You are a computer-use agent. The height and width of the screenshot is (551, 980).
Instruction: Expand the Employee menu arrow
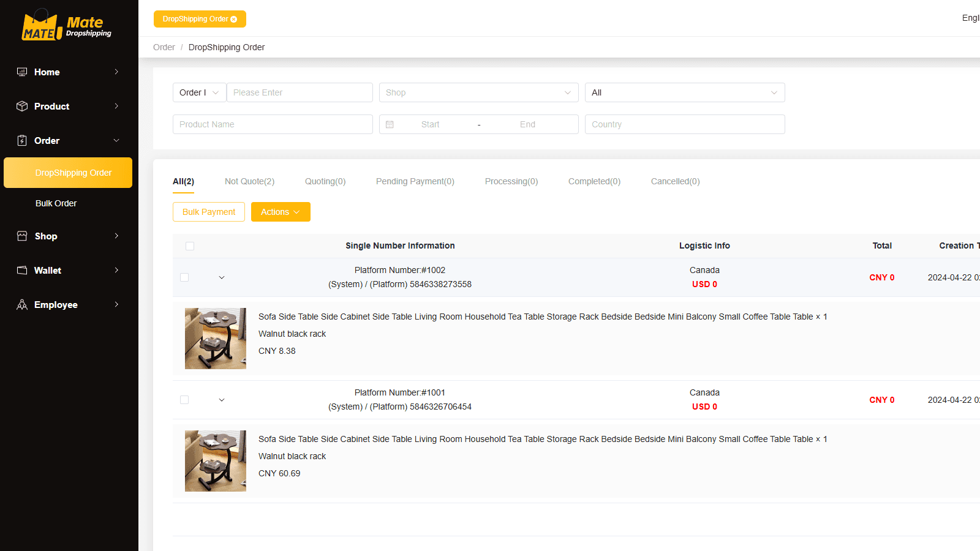point(116,304)
